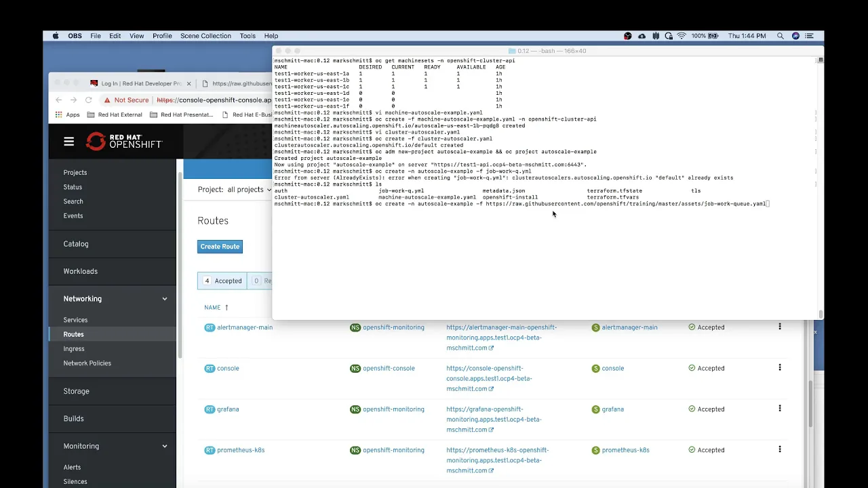This screenshot has width=868, height=488.
Task: Click the cloud upload menu bar icon
Action: click(642, 36)
